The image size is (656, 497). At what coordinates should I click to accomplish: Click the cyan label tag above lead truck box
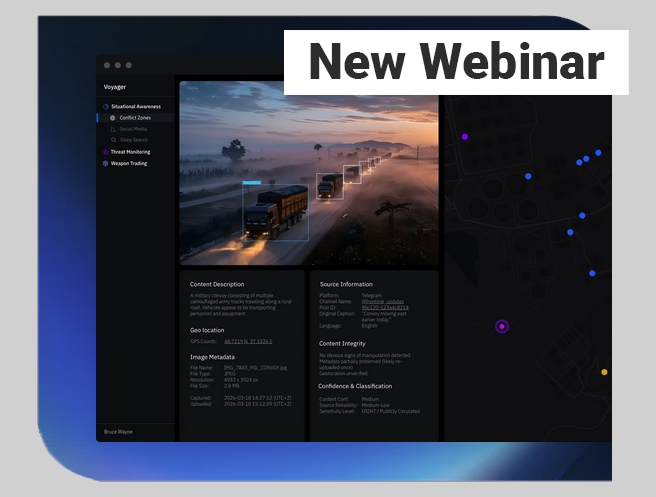[x=252, y=182]
